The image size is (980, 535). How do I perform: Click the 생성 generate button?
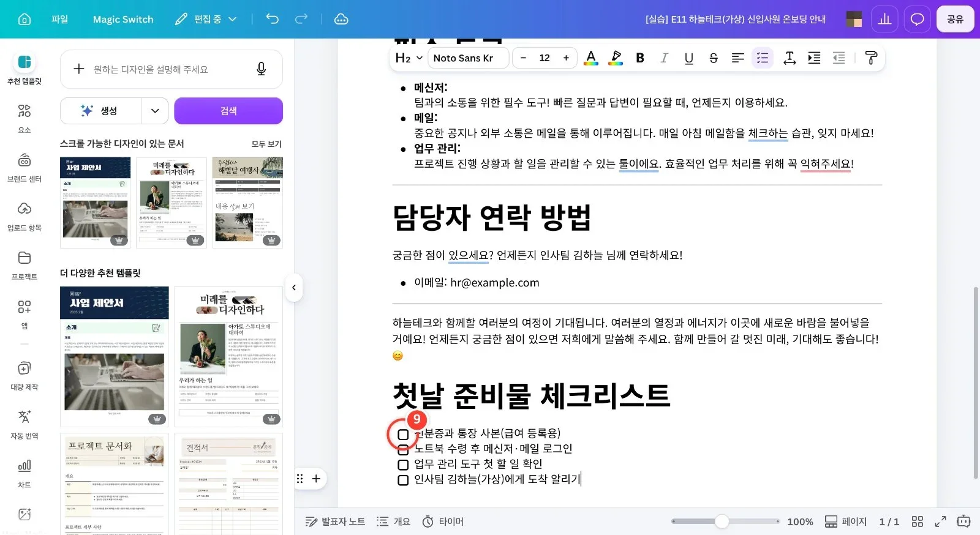click(100, 111)
